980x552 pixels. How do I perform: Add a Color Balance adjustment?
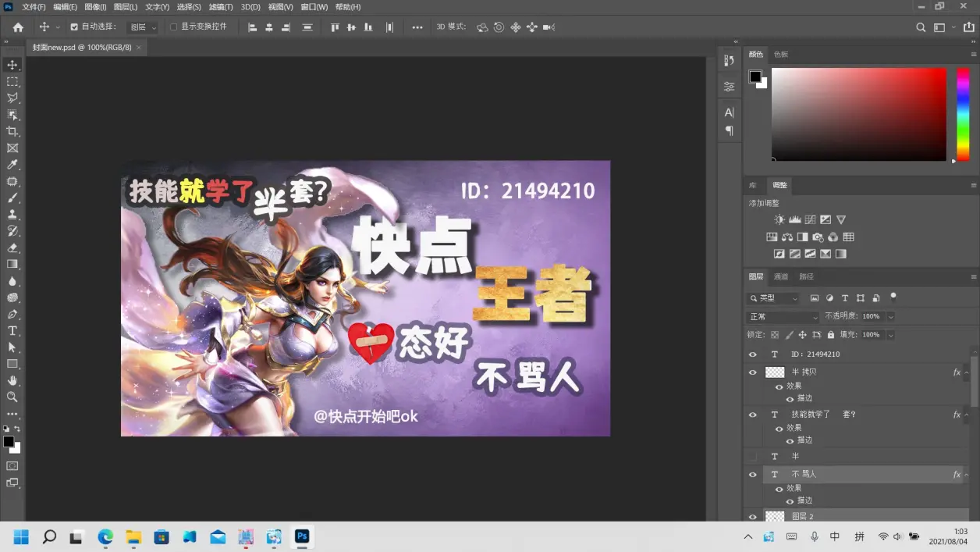pyautogui.click(x=787, y=237)
